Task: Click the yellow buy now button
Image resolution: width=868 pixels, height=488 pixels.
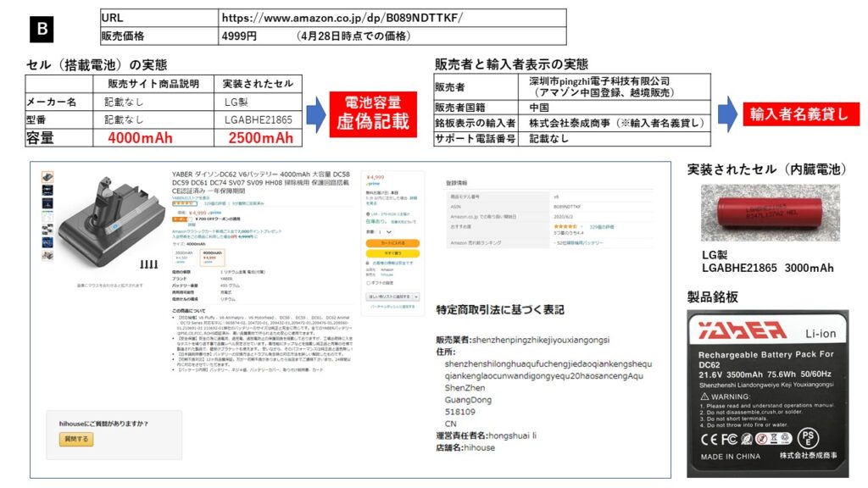Action: coord(392,252)
